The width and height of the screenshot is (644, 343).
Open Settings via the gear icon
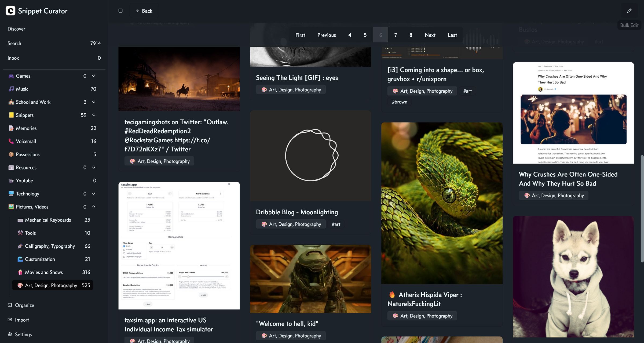click(10, 334)
